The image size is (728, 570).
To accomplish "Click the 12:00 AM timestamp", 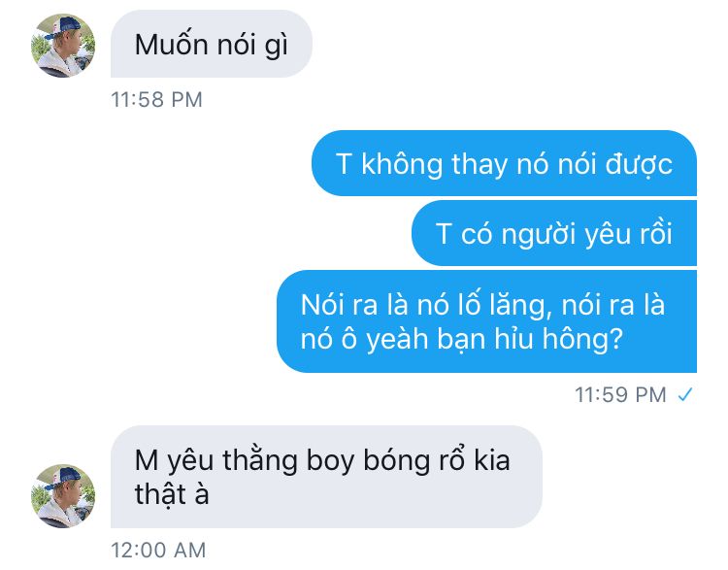I will click(x=158, y=550).
